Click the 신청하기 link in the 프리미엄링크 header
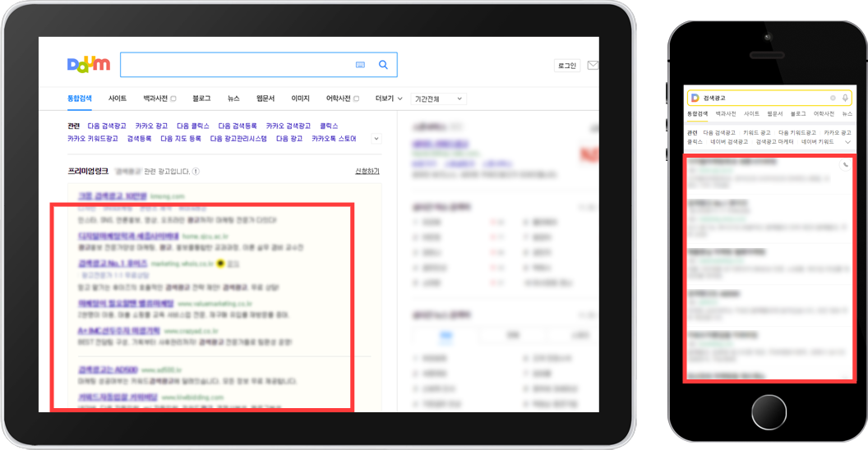Image resolution: width=868 pixels, height=450 pixels. pyautogui.click(x=367, y=172)
